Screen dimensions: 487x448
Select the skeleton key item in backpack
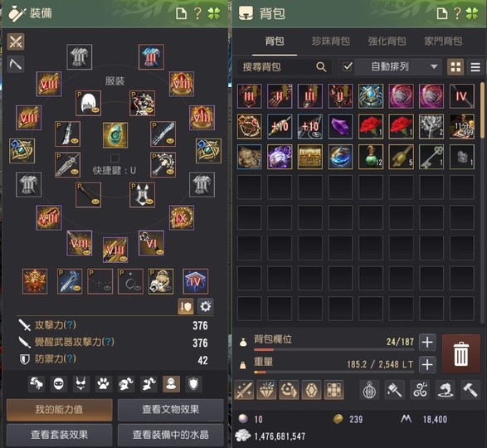pyautogui.click(x=431, y=157)
